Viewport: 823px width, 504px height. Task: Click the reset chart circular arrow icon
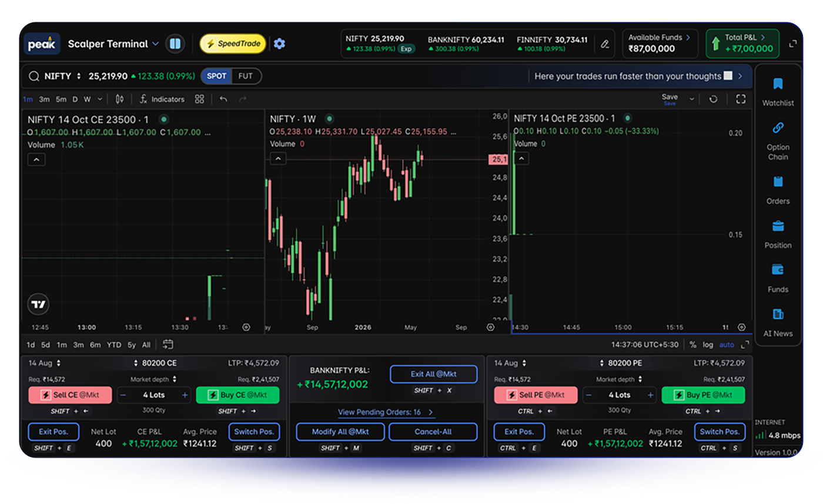click(x=714, y=99)
